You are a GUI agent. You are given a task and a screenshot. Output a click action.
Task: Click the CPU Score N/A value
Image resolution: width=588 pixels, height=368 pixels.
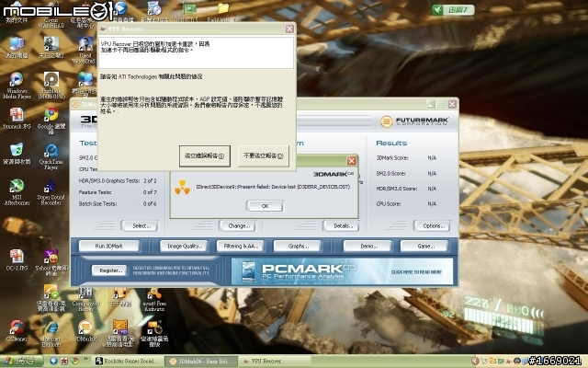[x=432, y=204]
